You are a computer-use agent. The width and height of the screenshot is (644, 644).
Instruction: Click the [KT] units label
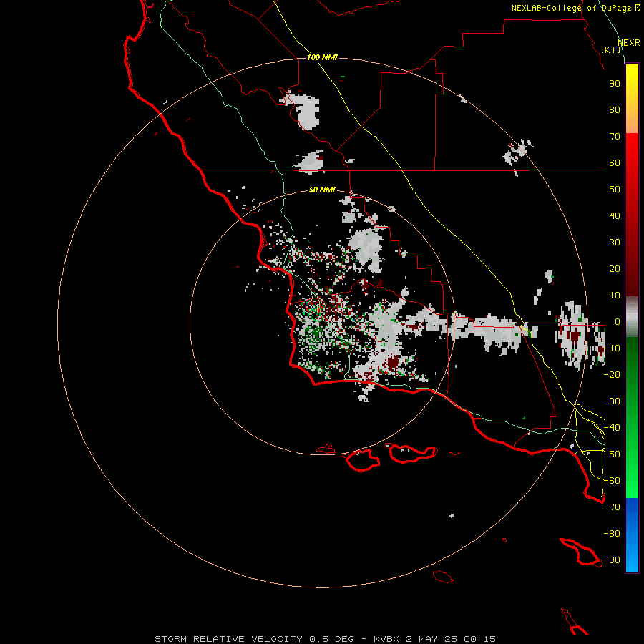pos(611,49)
